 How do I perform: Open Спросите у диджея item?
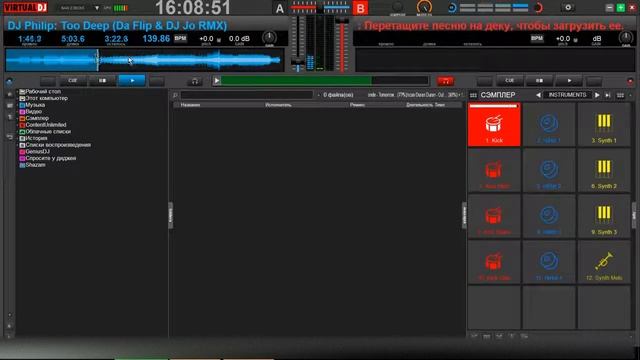(47, 158)
